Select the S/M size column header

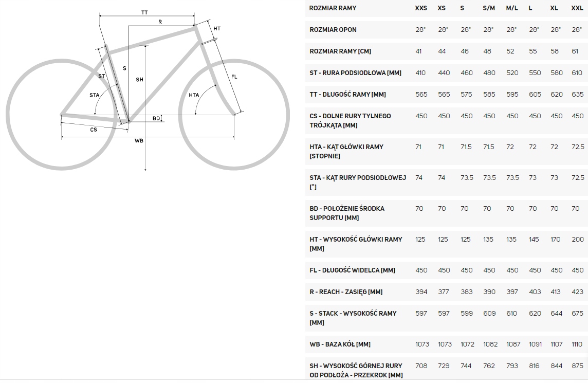(488, 8)
